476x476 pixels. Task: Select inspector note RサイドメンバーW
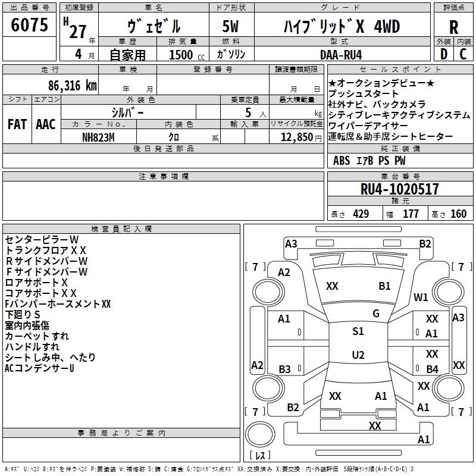pyautogui.click(x=46, y=261)
